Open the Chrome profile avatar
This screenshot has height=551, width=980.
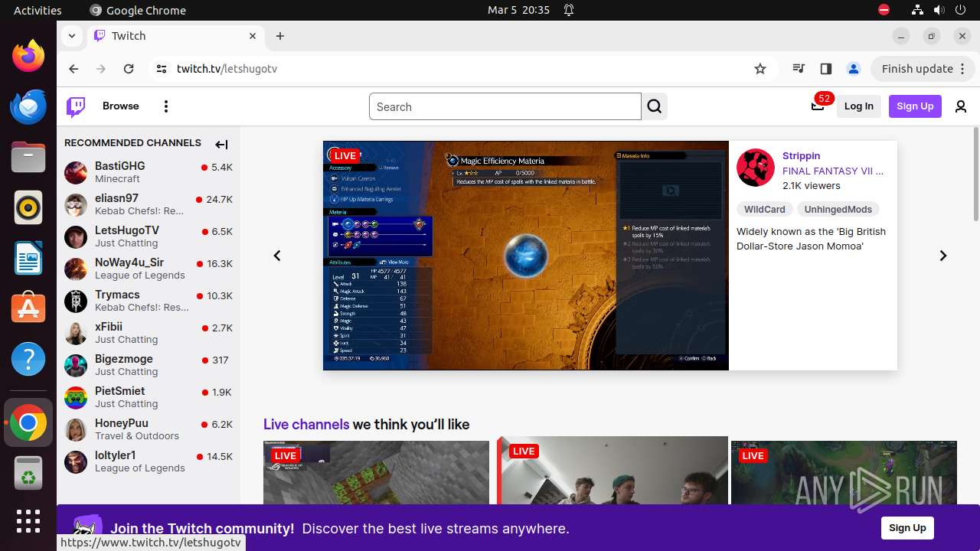tap(854, 69)
